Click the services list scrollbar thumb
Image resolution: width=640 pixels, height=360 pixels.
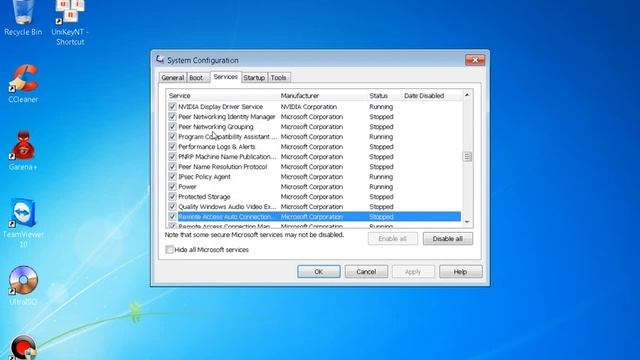(x=467, y=157)
